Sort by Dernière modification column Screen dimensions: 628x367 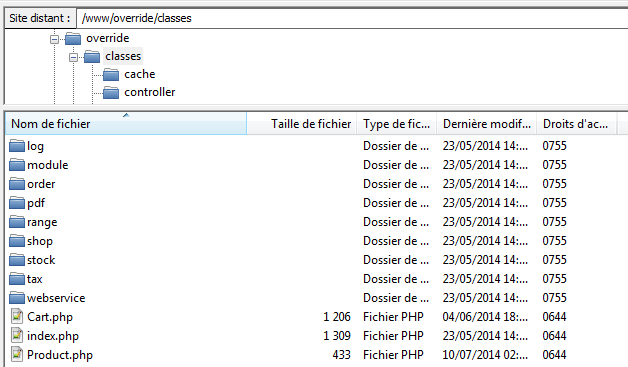tap(487, 124)
